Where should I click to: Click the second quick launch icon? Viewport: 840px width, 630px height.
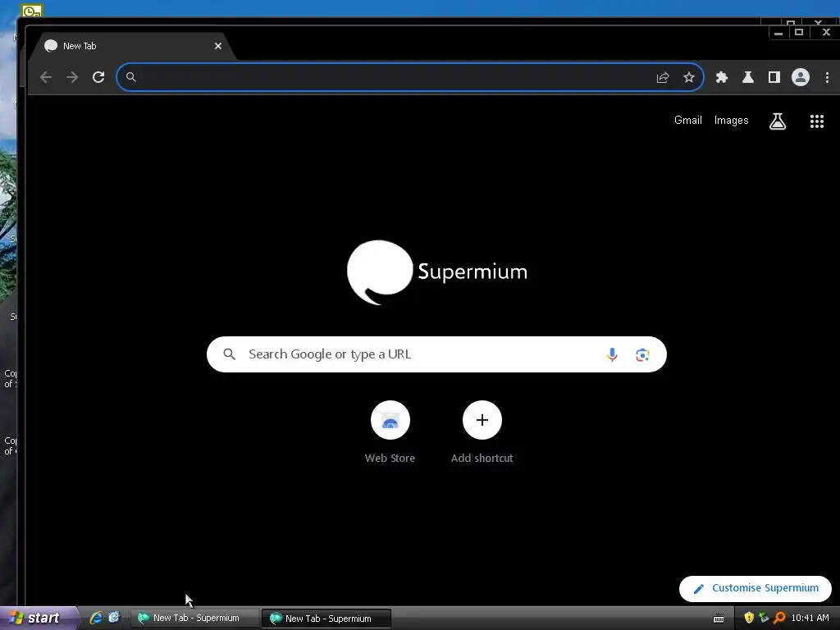coord(114,618)
